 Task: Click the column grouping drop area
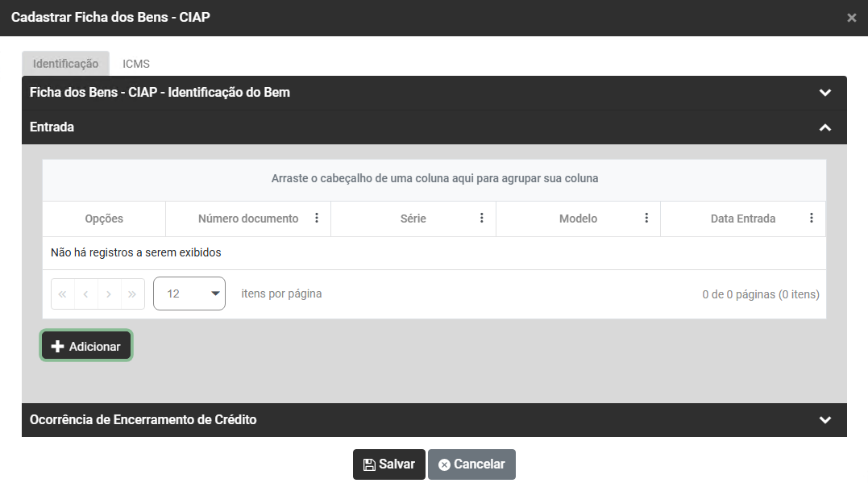tap(434, 178)
